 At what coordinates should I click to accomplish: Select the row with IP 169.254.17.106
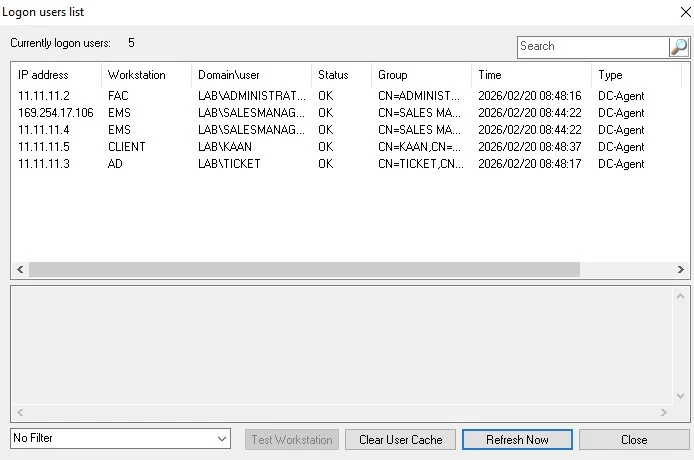tap(346, 113)
